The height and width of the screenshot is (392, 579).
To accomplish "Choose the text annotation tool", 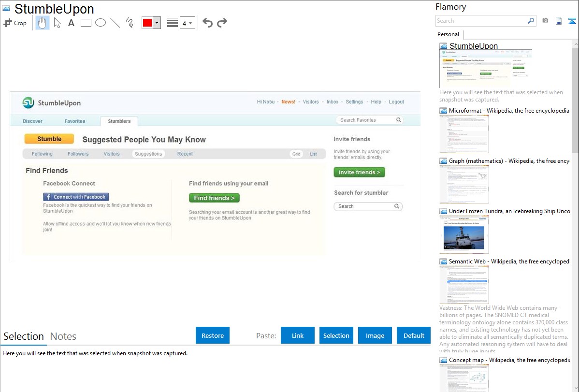I will tap(71, 23).
